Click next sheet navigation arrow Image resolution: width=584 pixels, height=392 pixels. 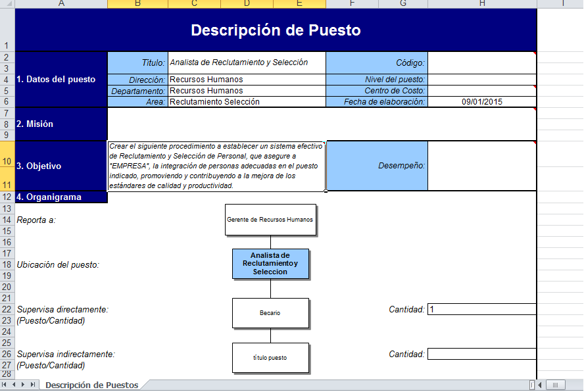tap(23, 385)
